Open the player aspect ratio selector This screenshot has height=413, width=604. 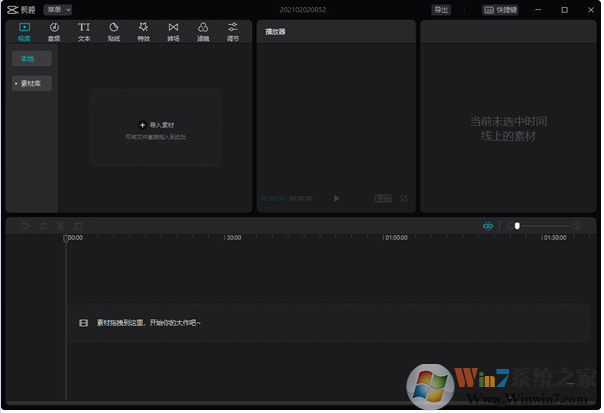(383, 198)
